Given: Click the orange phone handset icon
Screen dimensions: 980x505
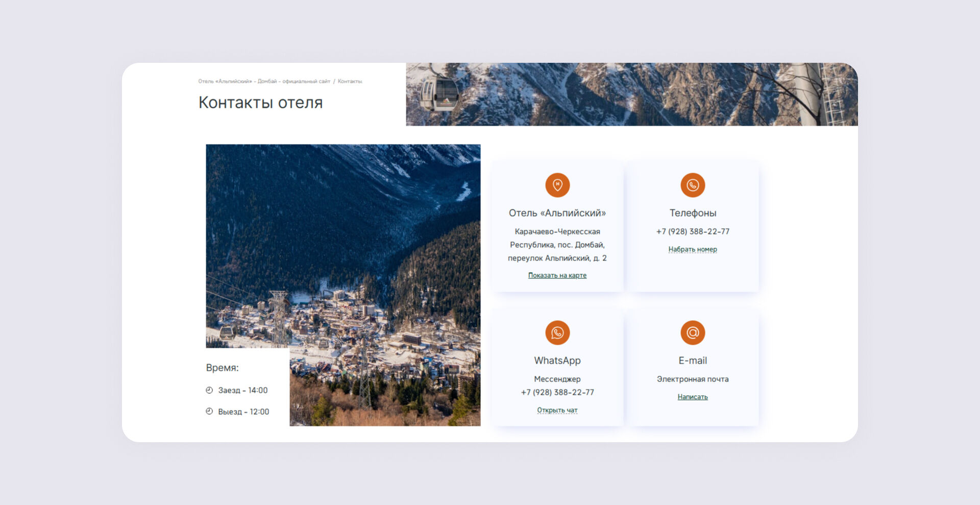Looking at the screenshot, I should [x=693, y=185].
